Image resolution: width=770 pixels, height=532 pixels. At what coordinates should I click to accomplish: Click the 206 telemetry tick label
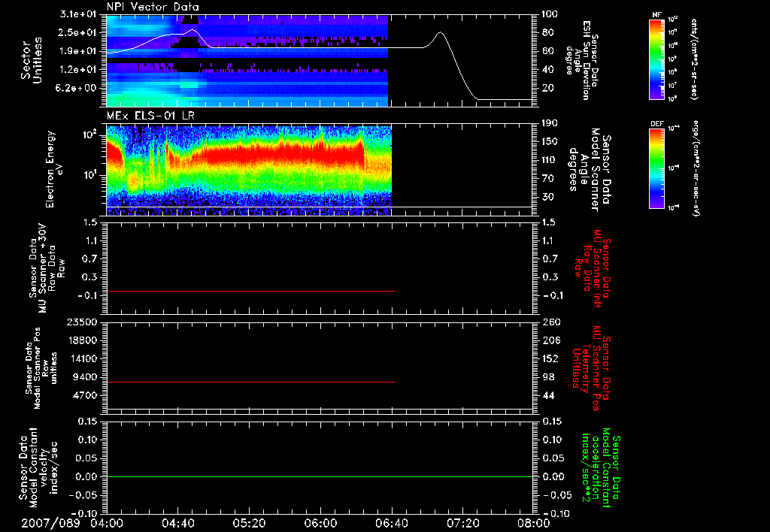click(551, 340)
